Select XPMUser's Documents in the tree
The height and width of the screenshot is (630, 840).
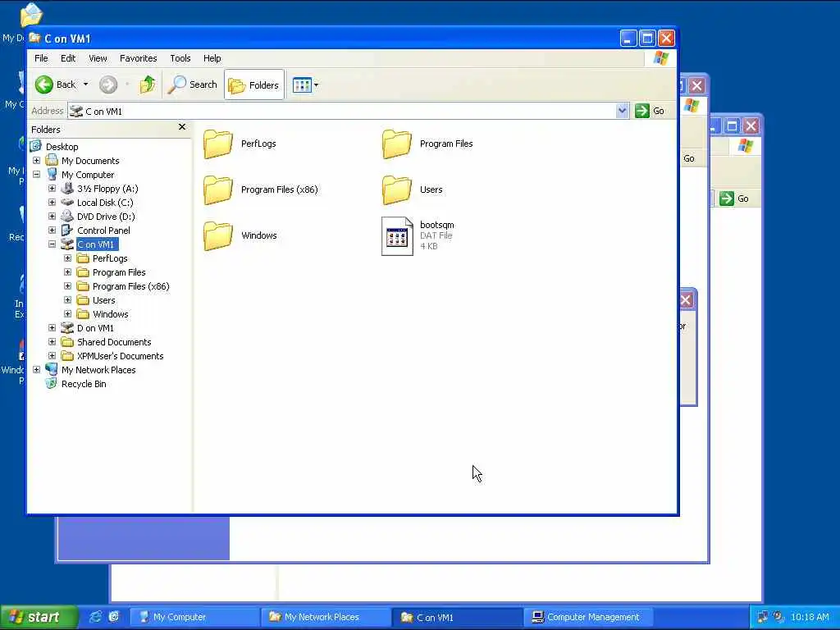[120, 356]
